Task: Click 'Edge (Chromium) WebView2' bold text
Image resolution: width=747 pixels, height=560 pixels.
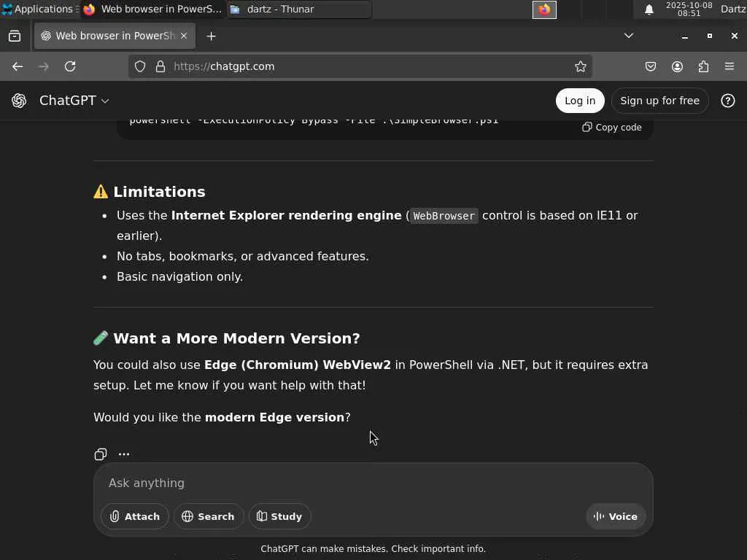Action: click(298, 365)
